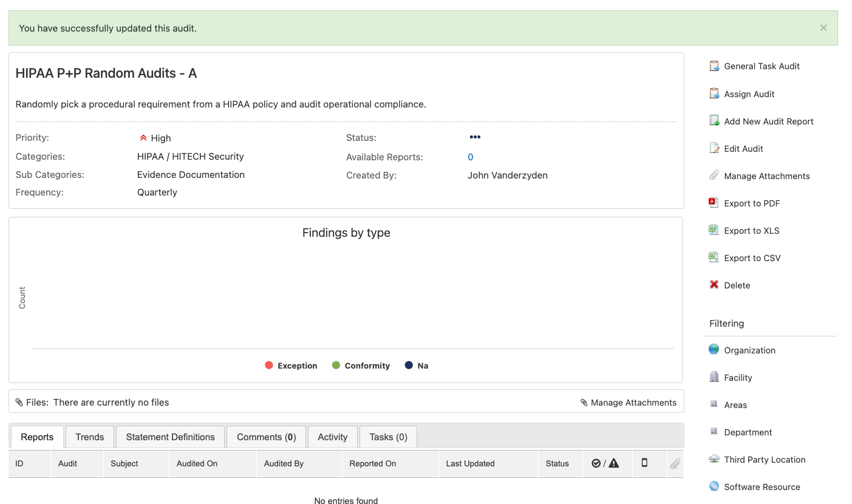
Task: Filter by Department
Action: [x=748, y=432]
